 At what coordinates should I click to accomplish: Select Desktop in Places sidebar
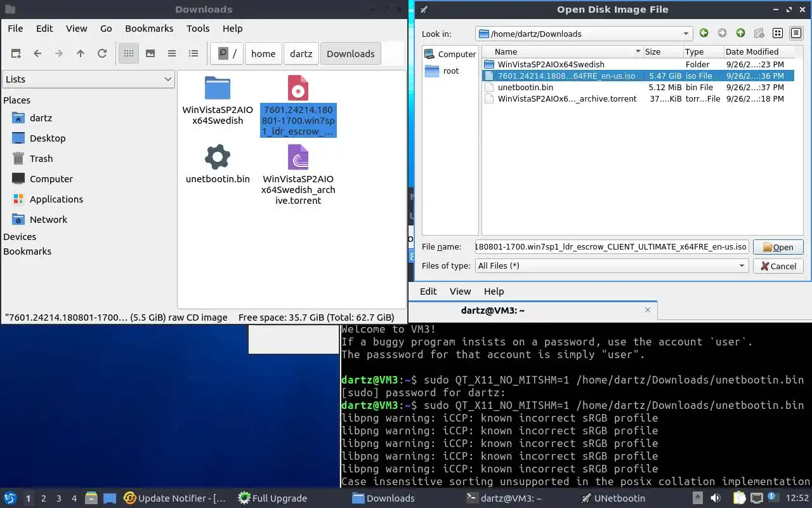coord(48,138)
